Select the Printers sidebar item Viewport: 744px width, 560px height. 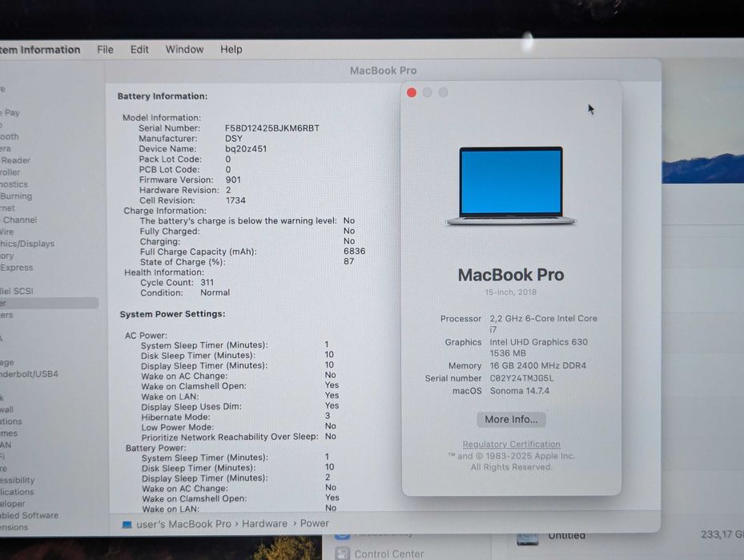click(x=6, y=315)
